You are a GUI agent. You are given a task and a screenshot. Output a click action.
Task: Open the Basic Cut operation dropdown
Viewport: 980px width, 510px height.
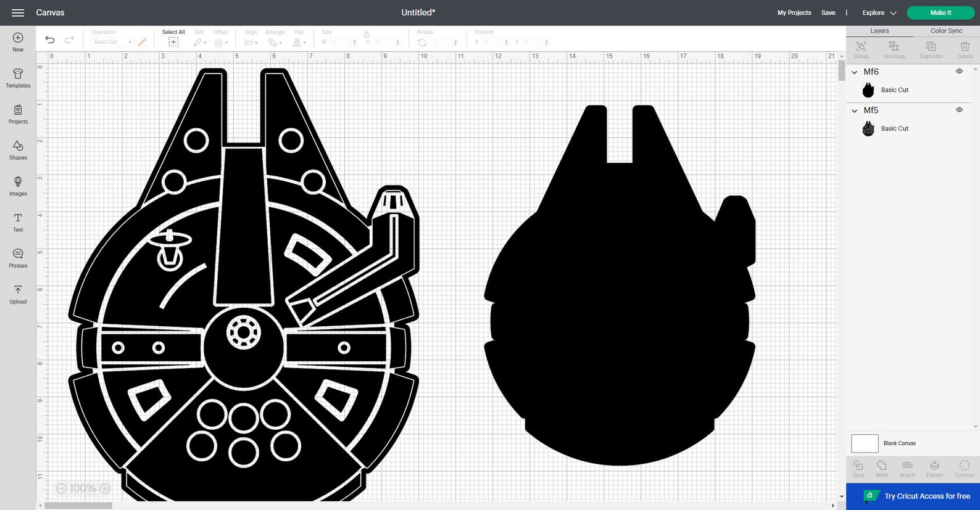click(112, 42)
